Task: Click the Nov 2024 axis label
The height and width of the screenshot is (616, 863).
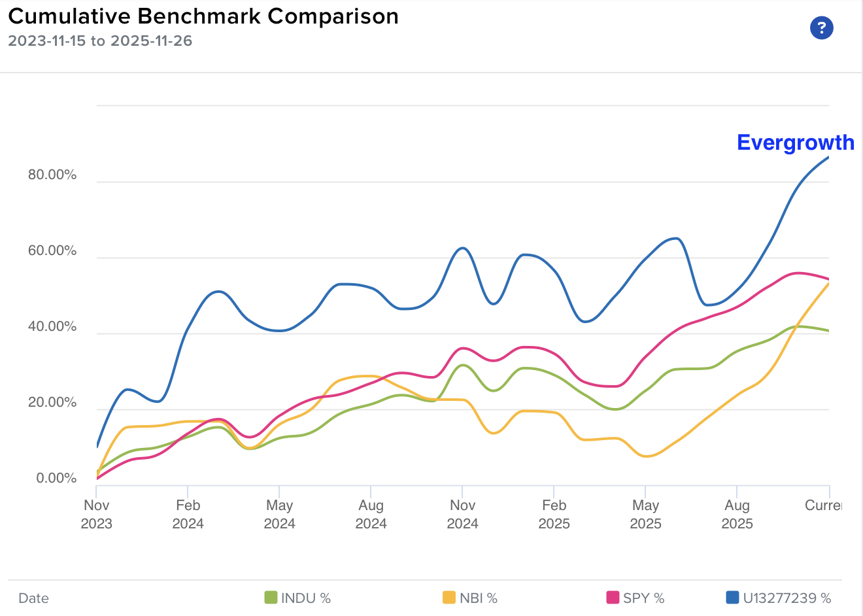Action: [463, 514]
